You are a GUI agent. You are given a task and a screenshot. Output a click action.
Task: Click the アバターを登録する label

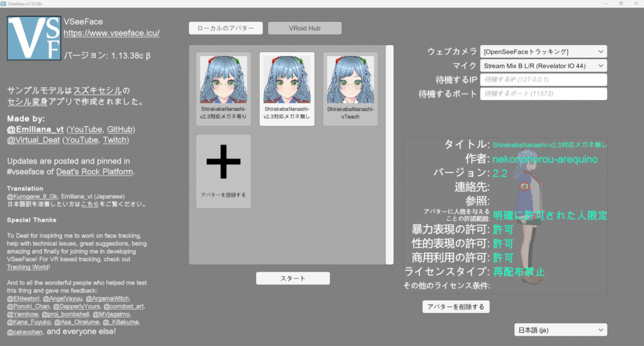coord(223,195)
